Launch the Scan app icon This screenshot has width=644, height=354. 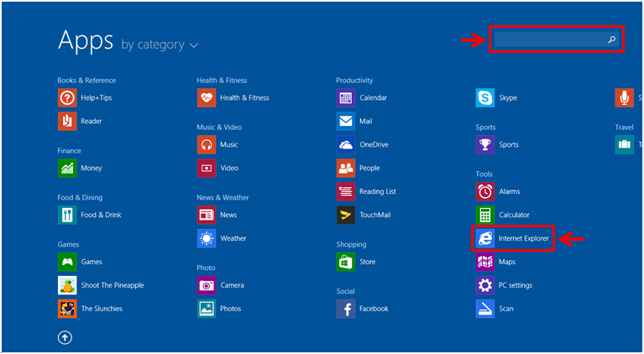[x=484, y=309]
